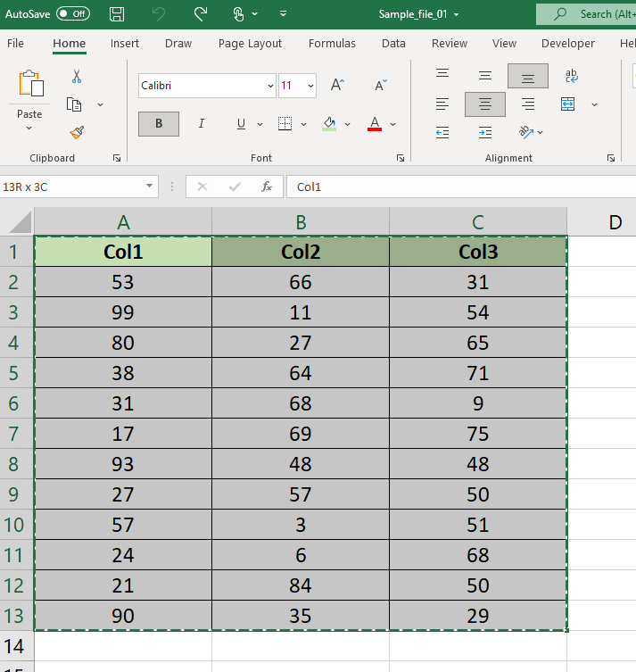Click the Select All corner triangle
This screenshot has width=636, height=672.
click(20, 221)
